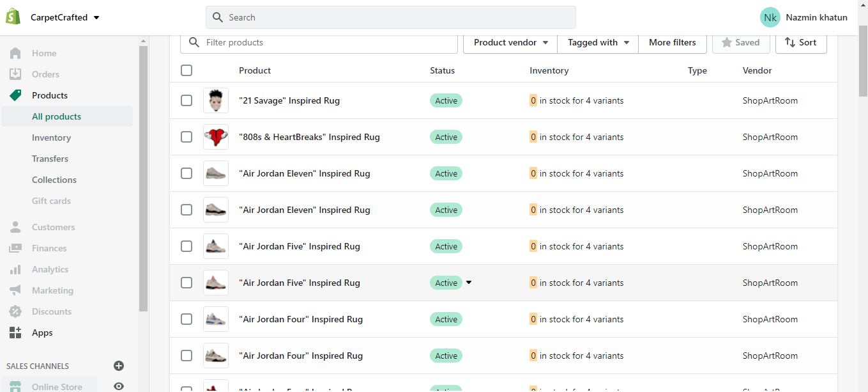Expand the Product vendor filter dropdown
Image resolution: width=868 pixels, height=392 pixels.
(x=510, y=43)
